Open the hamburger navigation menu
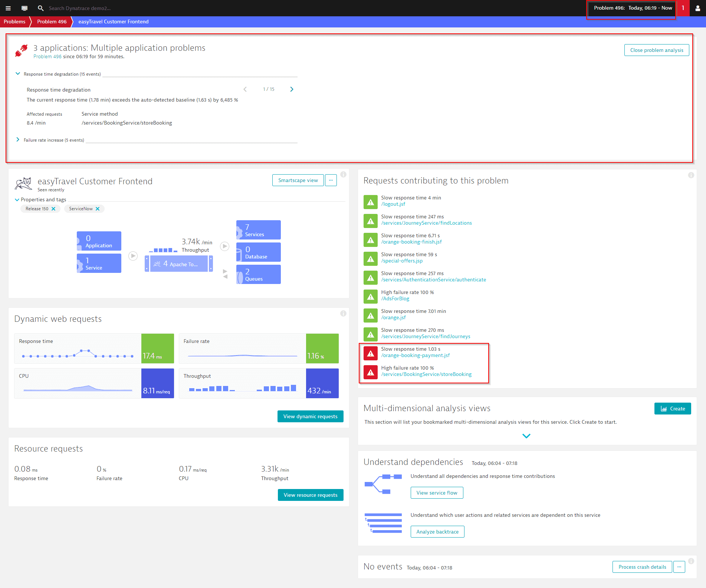This screenshot has width=706, height=588. point(8,8)
